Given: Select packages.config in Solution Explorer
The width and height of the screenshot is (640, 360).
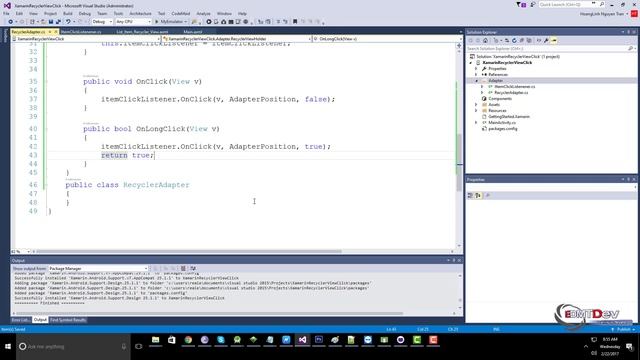Looking at the screenshot, I should 503,129.
